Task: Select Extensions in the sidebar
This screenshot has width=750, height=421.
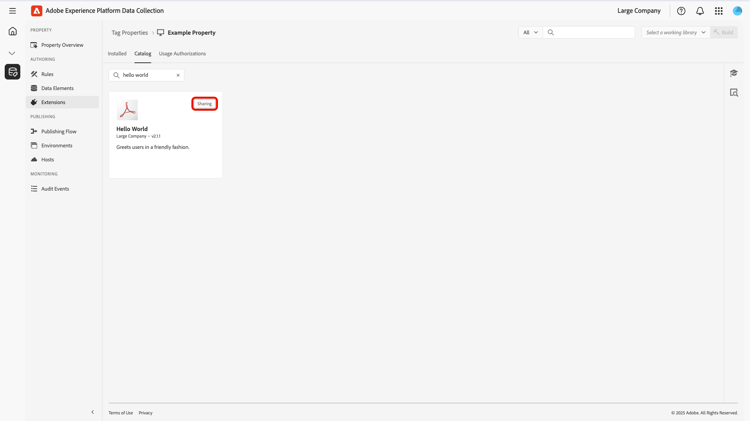Action: (62, 102)
